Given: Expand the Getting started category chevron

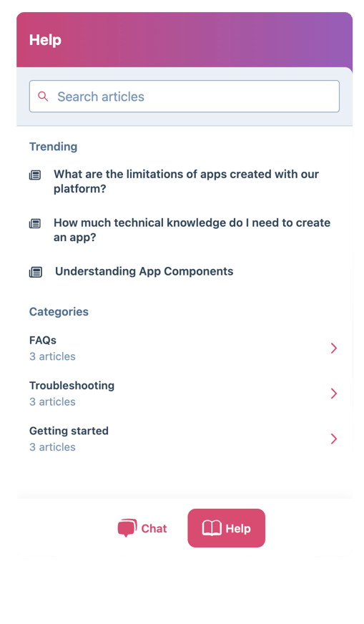Looking at the screenshot, I should point(334,439).
